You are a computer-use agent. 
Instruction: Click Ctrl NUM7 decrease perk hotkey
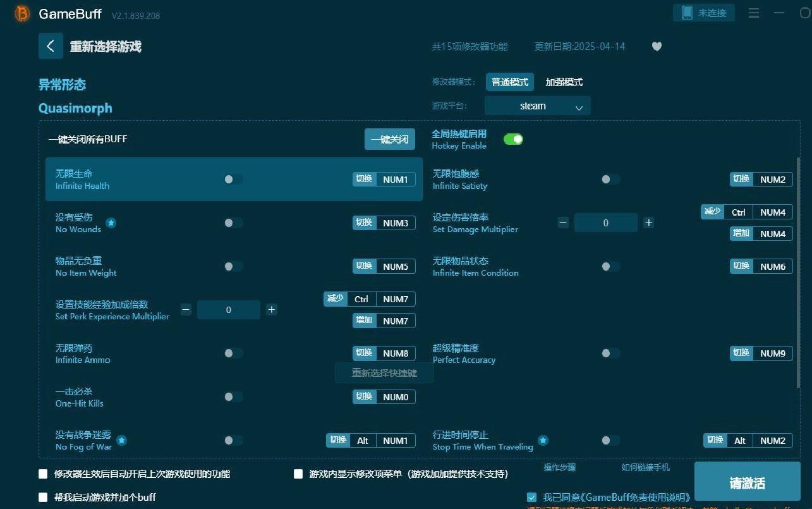[370, 299]
